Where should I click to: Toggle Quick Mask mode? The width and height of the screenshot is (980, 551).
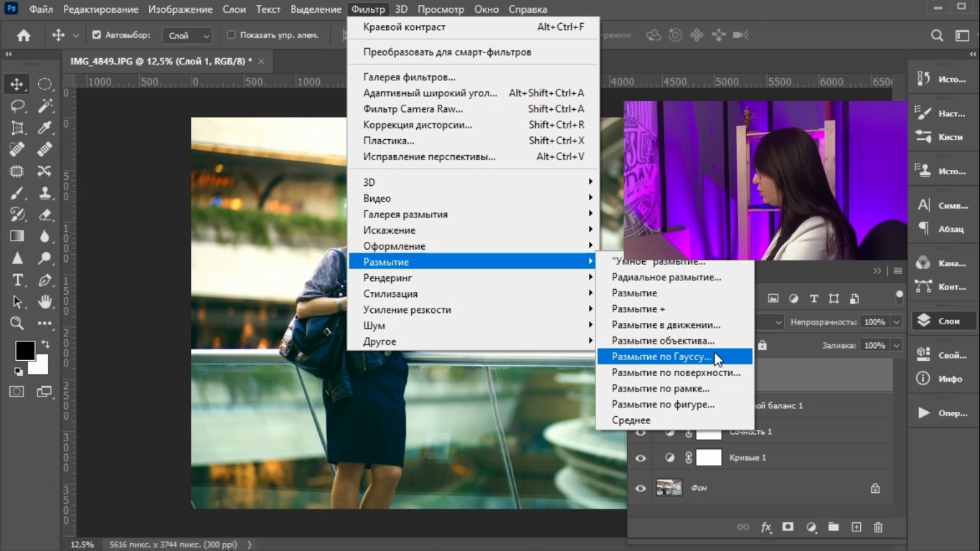tap(17, 392)
